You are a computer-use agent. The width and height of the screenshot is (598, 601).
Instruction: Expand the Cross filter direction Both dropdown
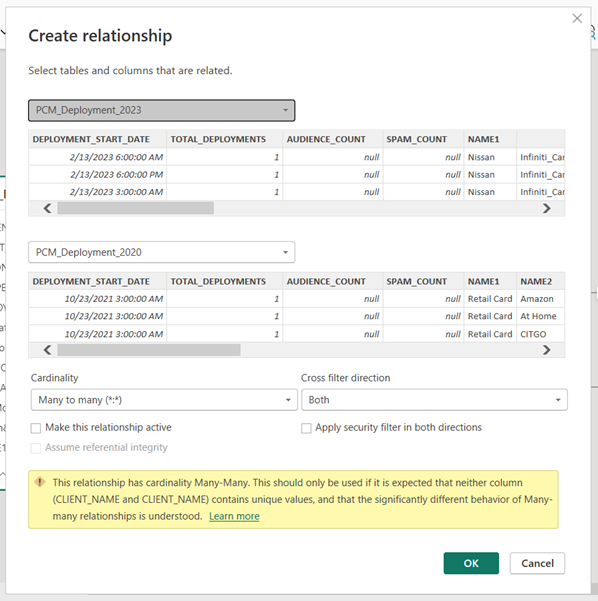point(434,400)
